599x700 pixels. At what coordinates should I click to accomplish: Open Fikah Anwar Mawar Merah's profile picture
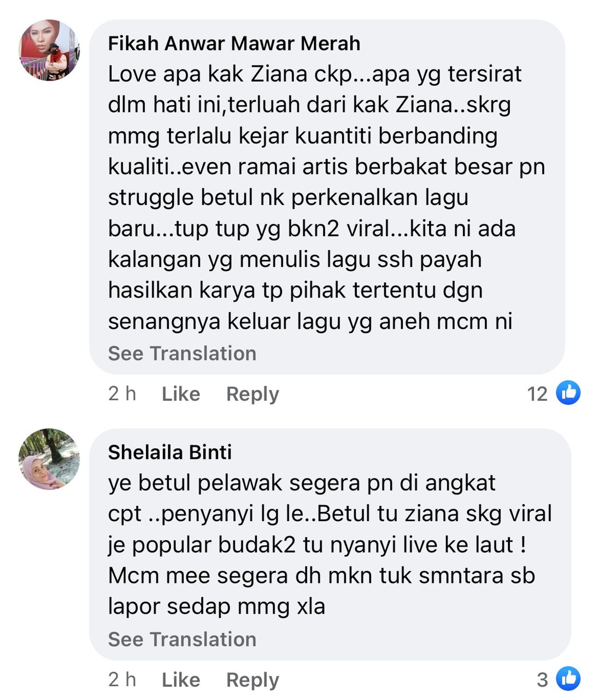[x=49, y=50]
